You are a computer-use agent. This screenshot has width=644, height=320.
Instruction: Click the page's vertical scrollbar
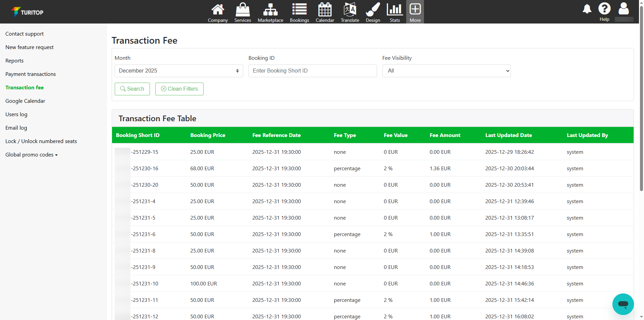(641, 101)
